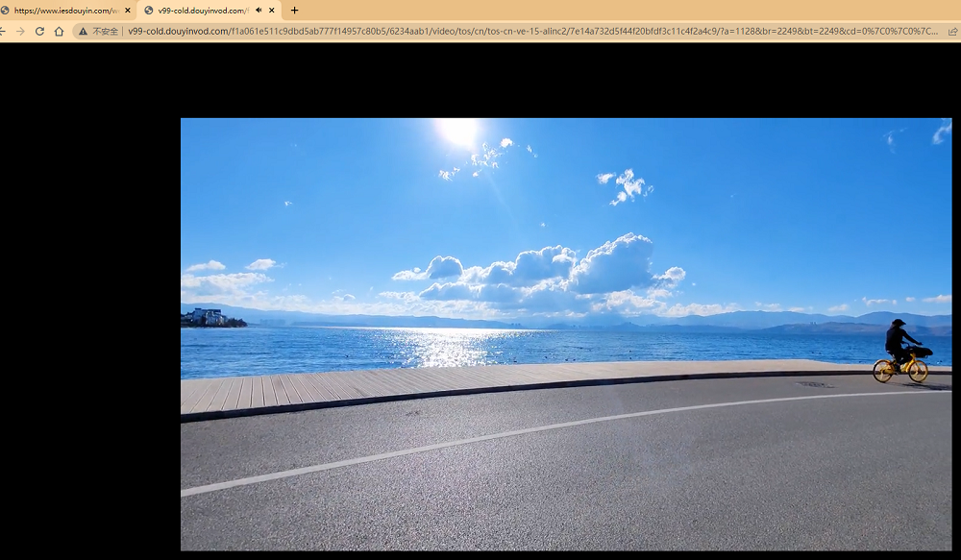This screenshot has width=961, height=560.
Task: Click the forward navigation arrow
Action: (x=20, y=32)
